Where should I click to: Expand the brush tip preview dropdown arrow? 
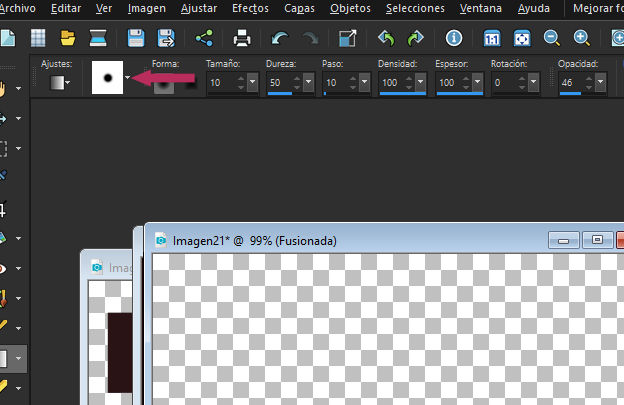(x=127, y=77)
